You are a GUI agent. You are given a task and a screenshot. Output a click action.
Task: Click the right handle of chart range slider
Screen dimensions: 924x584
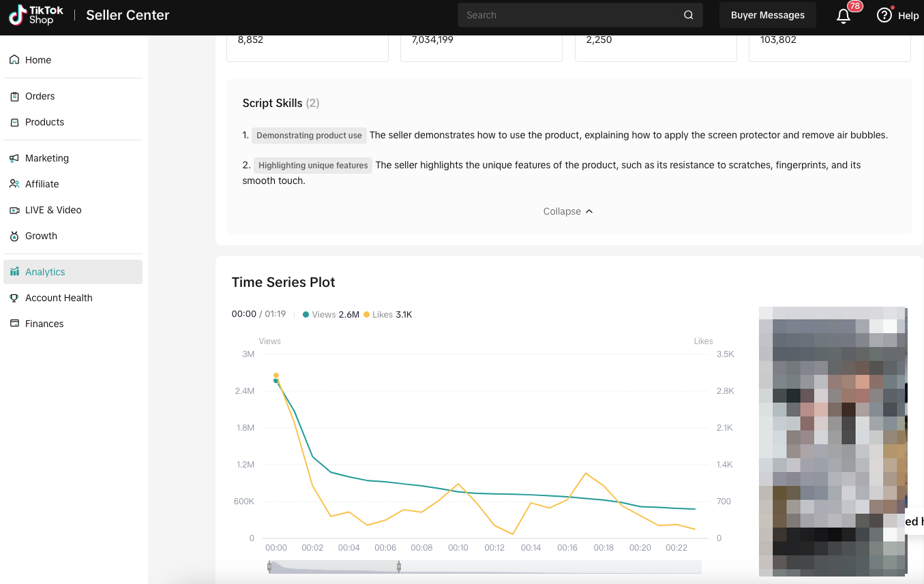point(399,566)
